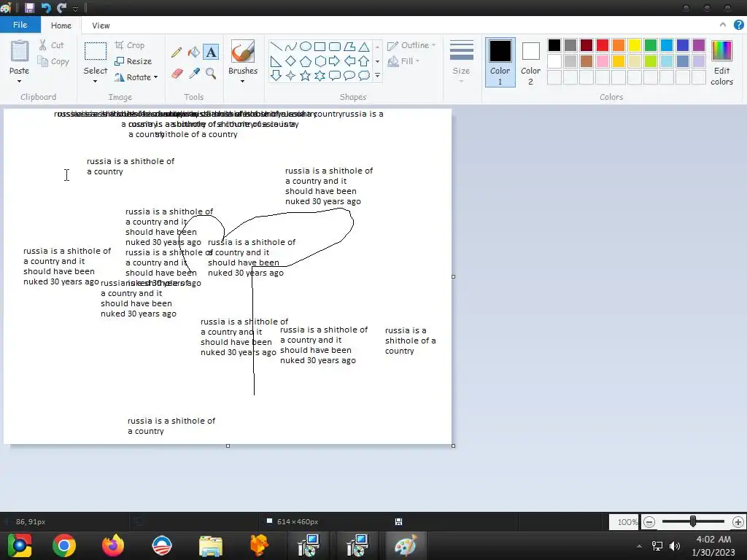Image resolution: width=747 pixels, height=560 pixels.
Task: Pick the red color swatch
Action: pos(603,45)
